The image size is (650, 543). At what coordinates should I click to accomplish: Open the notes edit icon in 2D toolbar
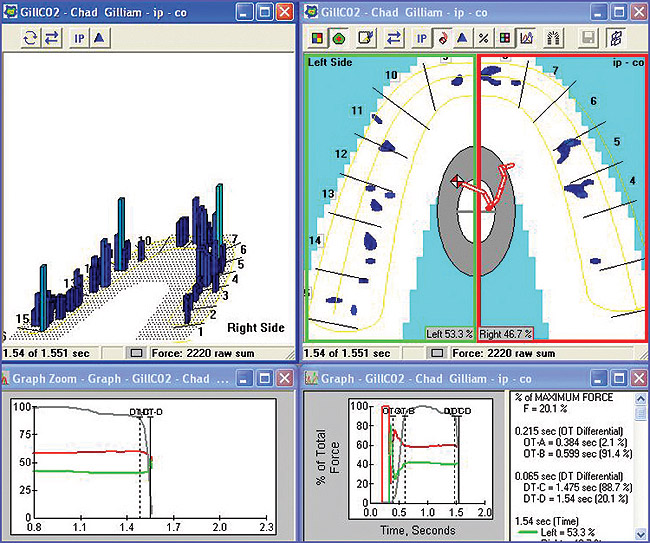tap(366, 39)
